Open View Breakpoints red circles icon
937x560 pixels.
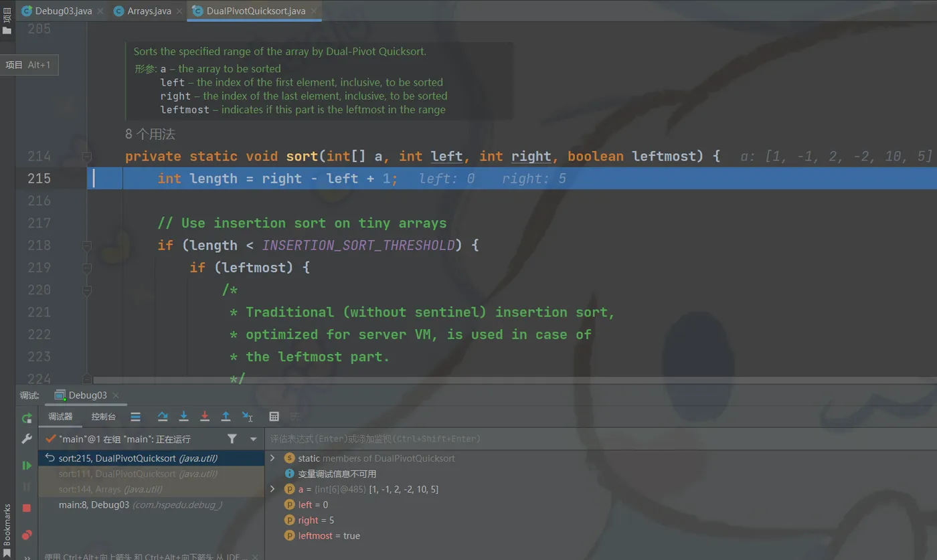pos(27,535)
